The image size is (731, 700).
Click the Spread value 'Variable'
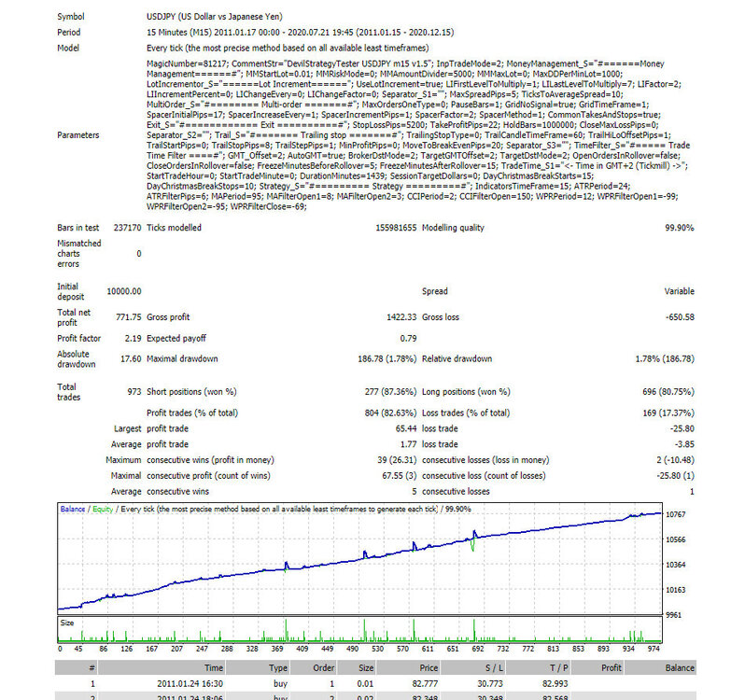(x=679, y=291)
